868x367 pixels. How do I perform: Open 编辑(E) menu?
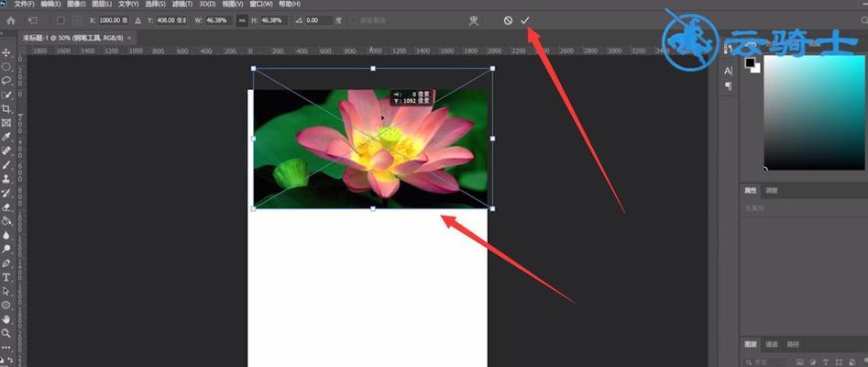click(x=49, y=4)
